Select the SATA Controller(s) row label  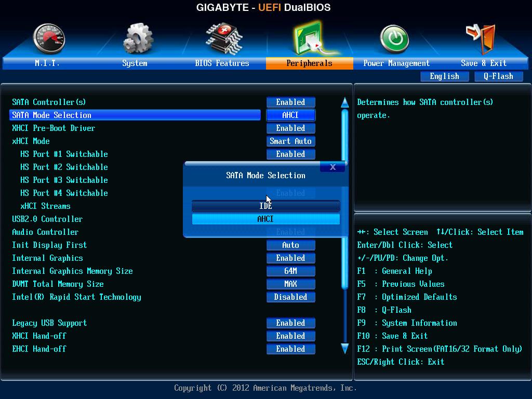click(x=49, y=102)
